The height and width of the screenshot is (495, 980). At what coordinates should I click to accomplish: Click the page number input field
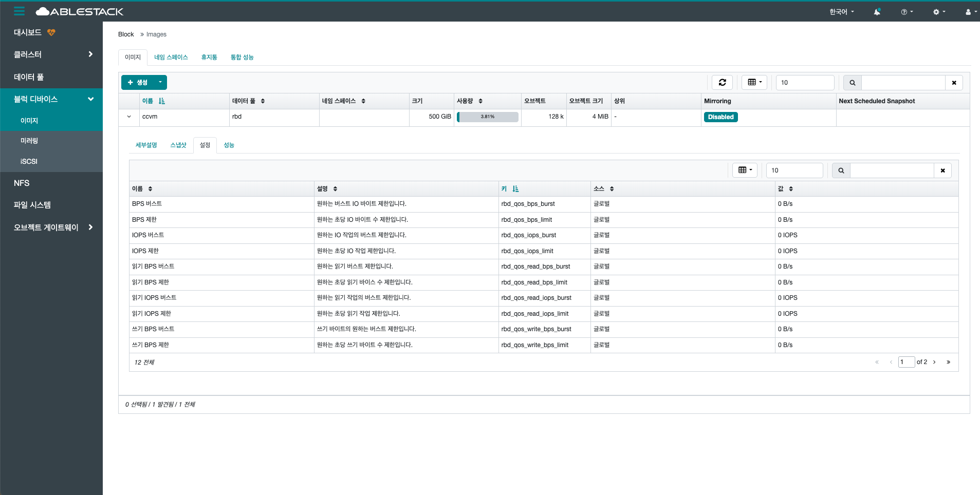tap(906, 362)
